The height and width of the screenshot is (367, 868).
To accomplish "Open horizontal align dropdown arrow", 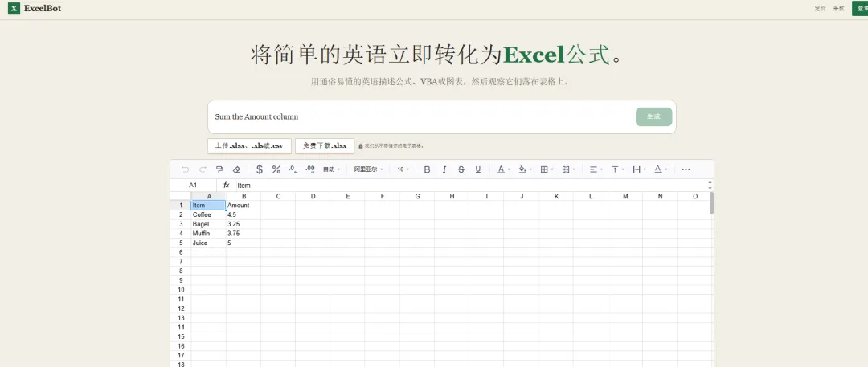I will tap(601, 169).
